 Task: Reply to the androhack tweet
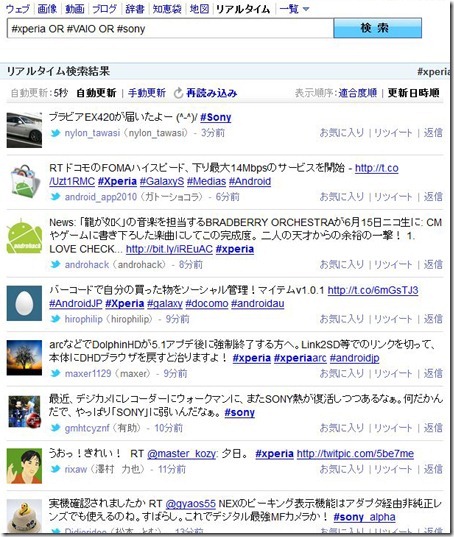(x=433, y=265)
